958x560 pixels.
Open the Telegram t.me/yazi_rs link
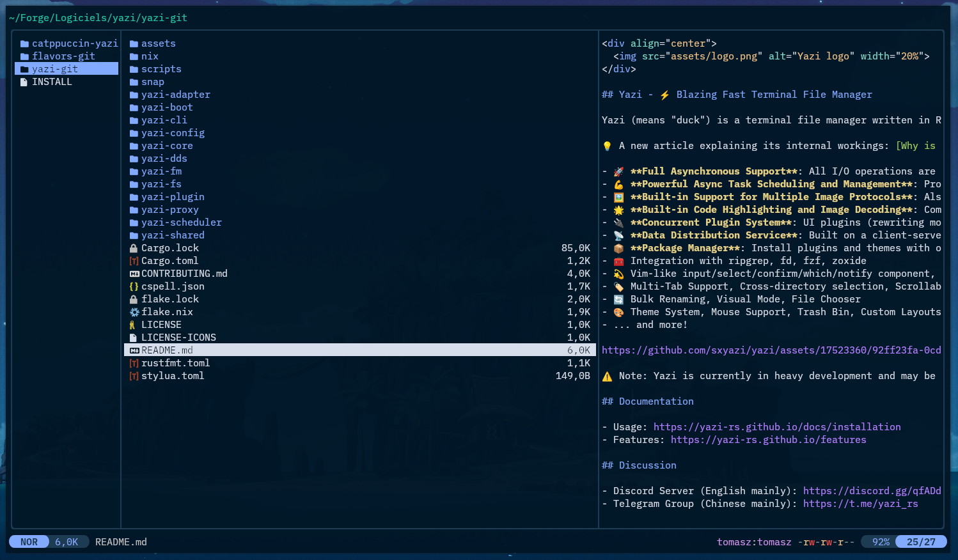point(861,504)
